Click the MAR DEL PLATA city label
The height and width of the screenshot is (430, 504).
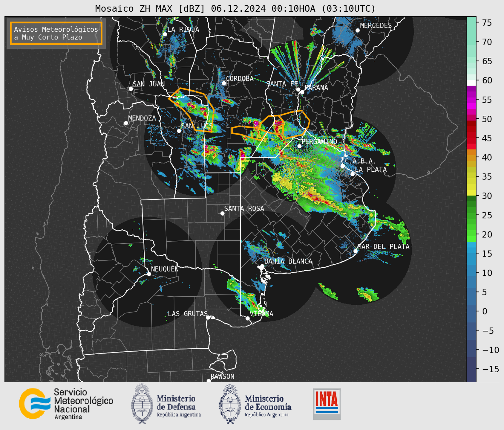click(383, 247)
